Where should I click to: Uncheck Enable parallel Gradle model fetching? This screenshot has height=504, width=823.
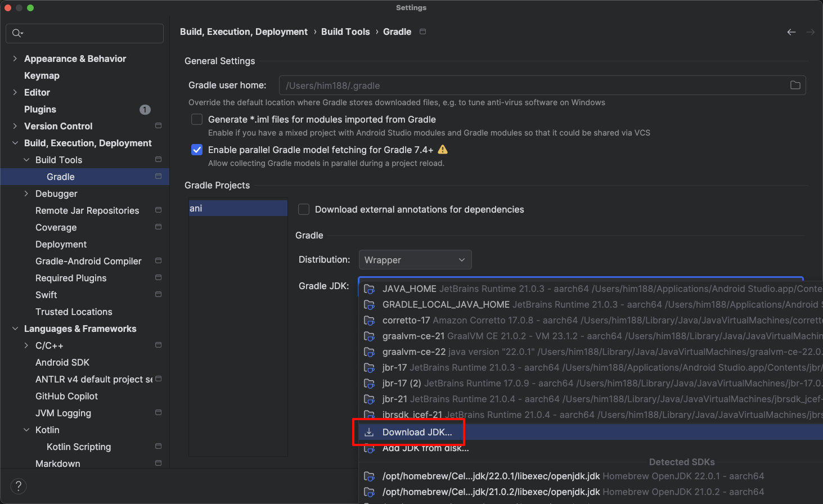(x=197, y=150)
